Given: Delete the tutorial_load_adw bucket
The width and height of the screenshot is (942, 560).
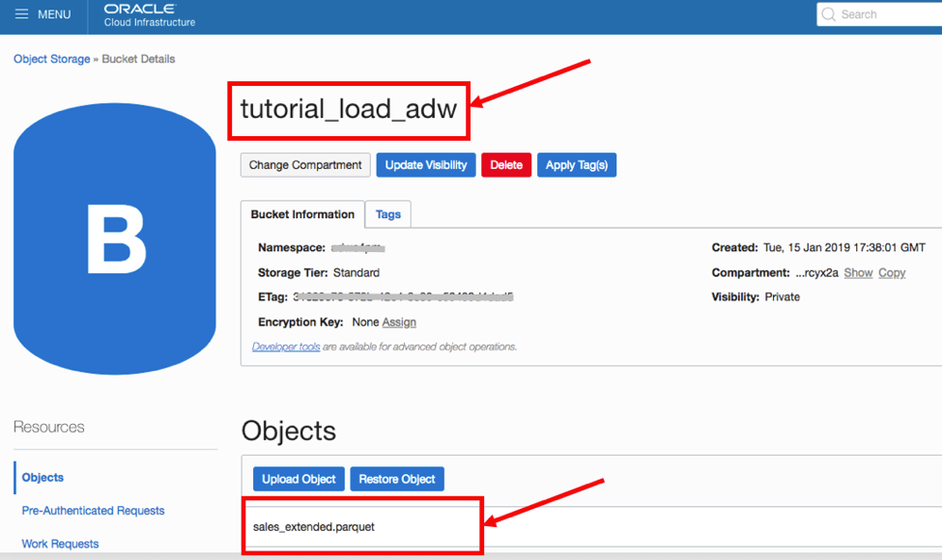Looking at the screenshot, I should [506, 164].
